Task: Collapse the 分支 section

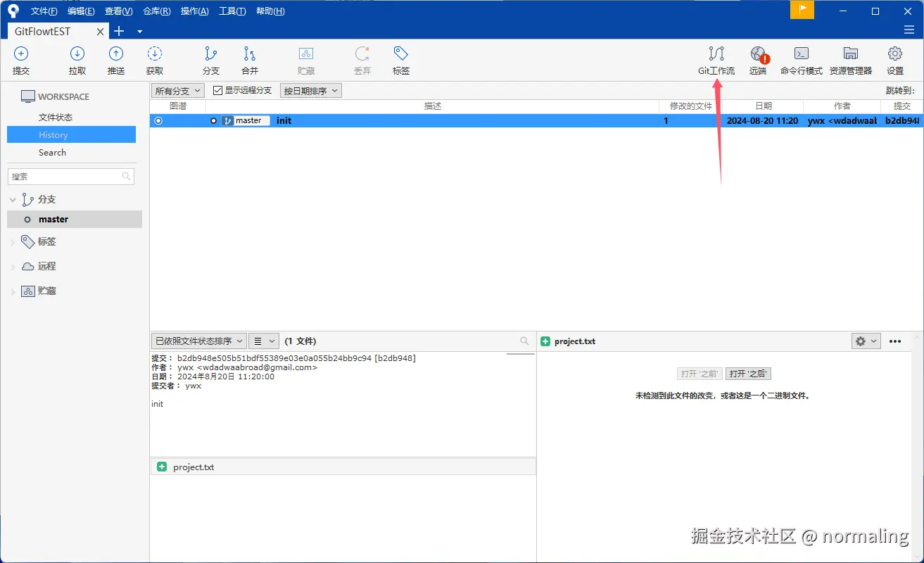Action: 13,200
